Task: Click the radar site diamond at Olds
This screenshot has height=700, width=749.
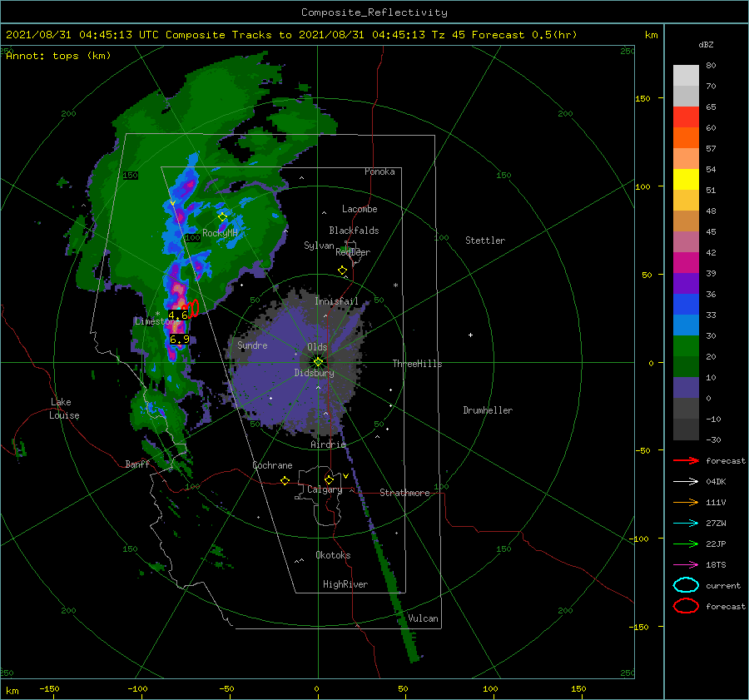Action: 318,362
